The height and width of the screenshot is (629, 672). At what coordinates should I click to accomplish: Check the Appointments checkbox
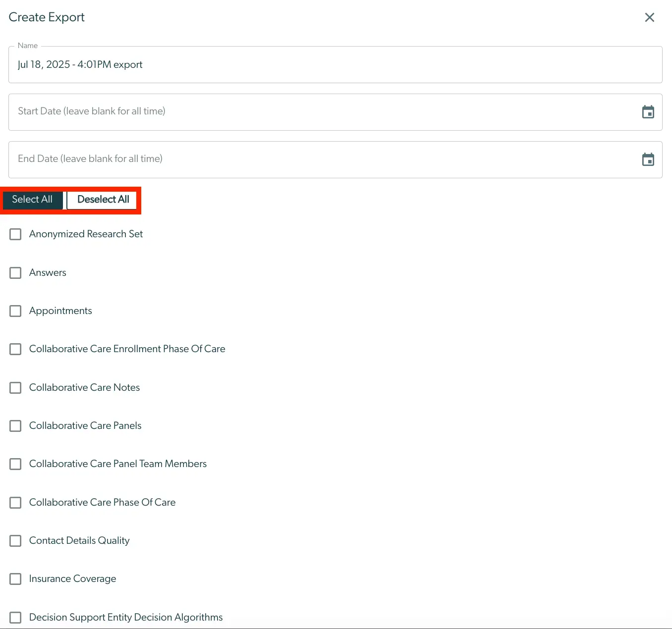point(15,311)
